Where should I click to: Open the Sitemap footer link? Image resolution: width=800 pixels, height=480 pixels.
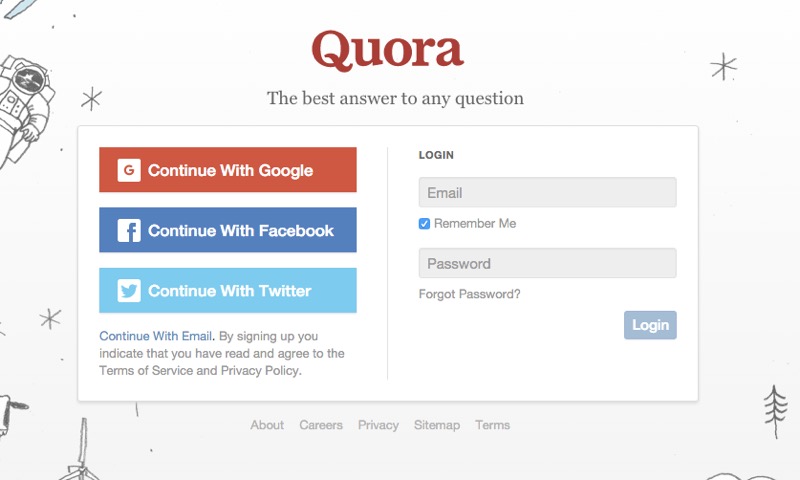437,425
